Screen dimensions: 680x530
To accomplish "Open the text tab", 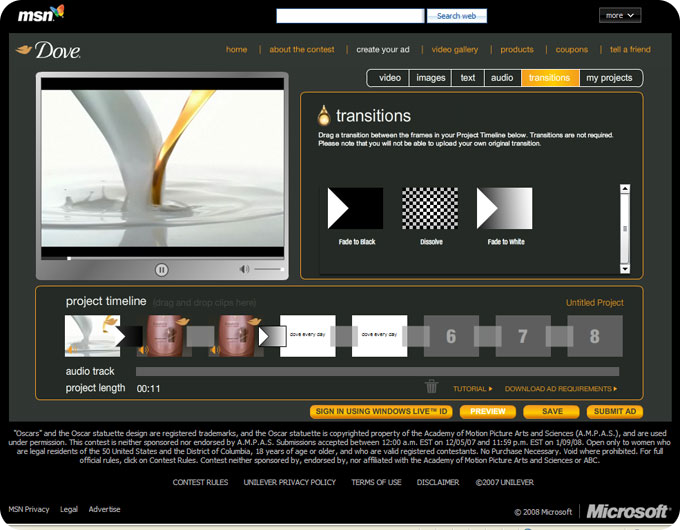I will (468, 78).
